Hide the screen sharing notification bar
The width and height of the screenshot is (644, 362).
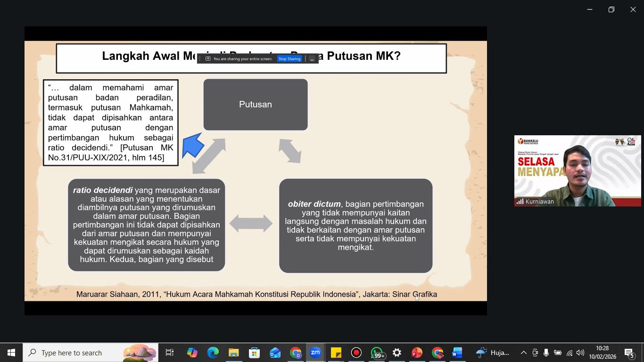[x=312, y=59]
